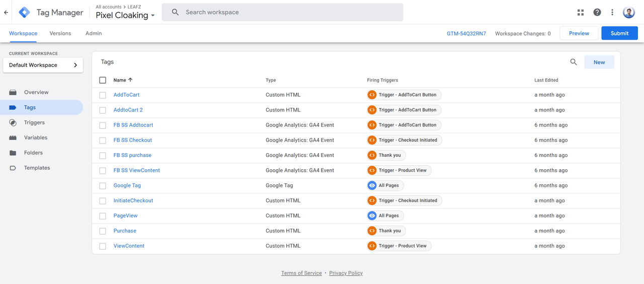Open the Terms of Service link
Image resolution: width=644 pixels, height=284 pixels.
[301, 273]
